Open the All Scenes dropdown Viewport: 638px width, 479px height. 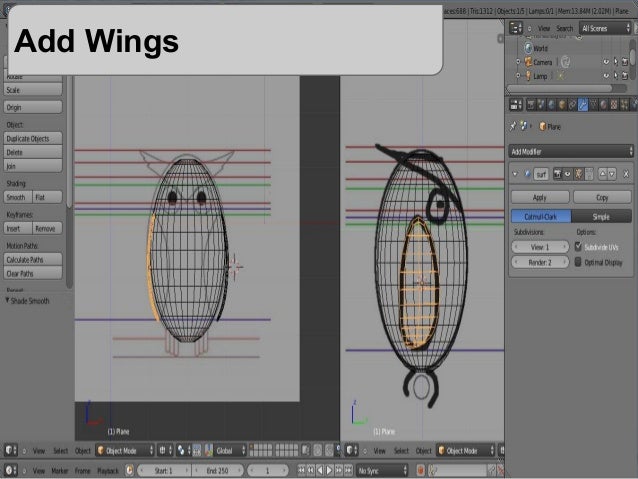coord(607,30)
